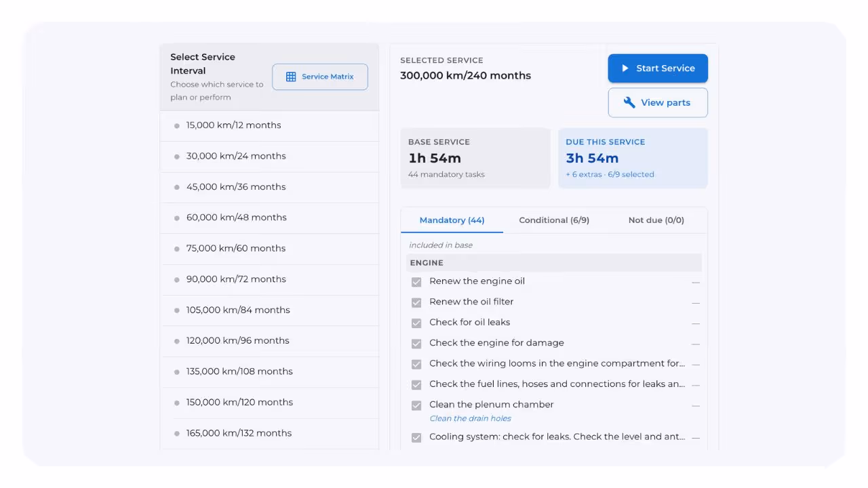
Task: Toggle the wiring looms check checkbox
Action: pos(416,364)
